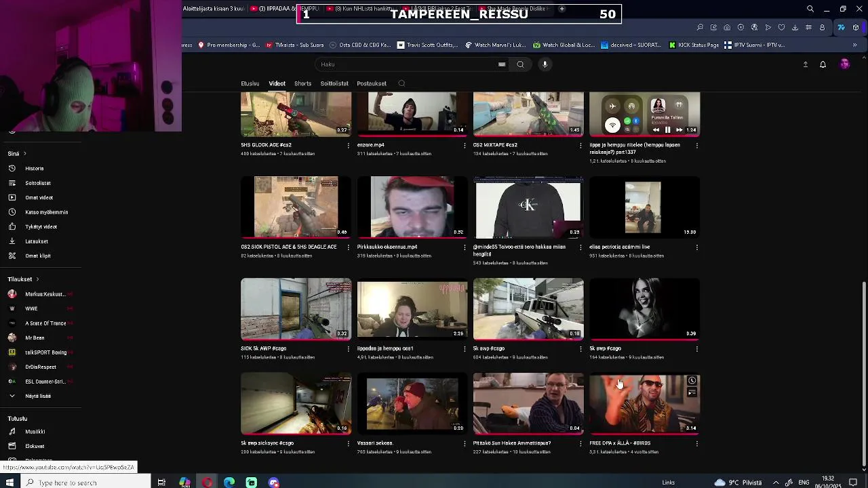Screen dimensions: 868x488
Task: Open Windows notification center icon
Action: click(854, 483)
